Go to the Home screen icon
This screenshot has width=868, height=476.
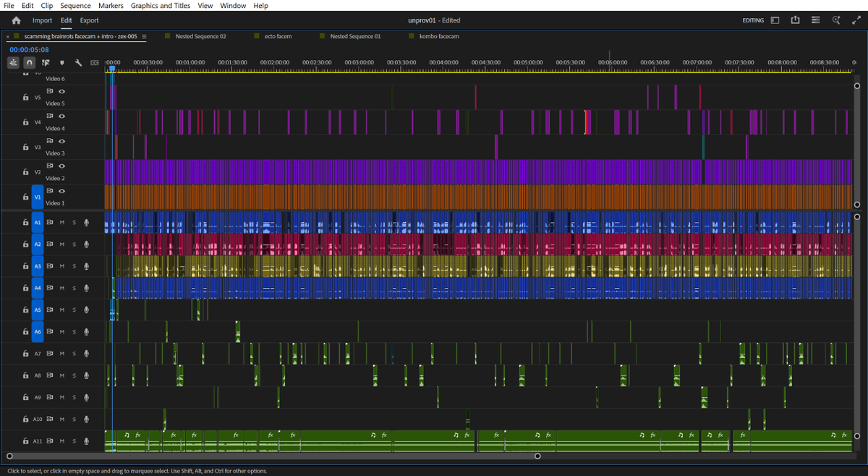pyautogui.click(x=16, y=20)
